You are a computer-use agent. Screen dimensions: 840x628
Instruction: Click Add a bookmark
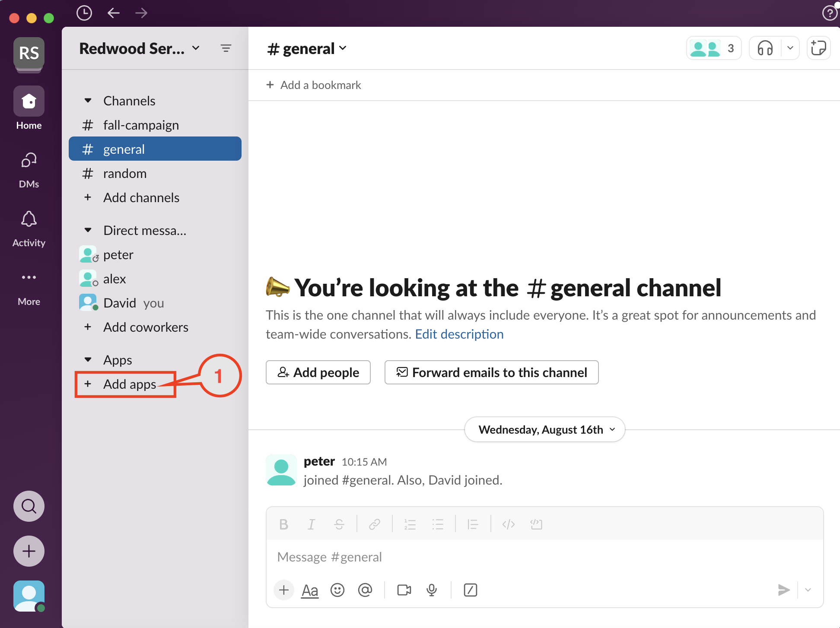(x=314, y=85)
